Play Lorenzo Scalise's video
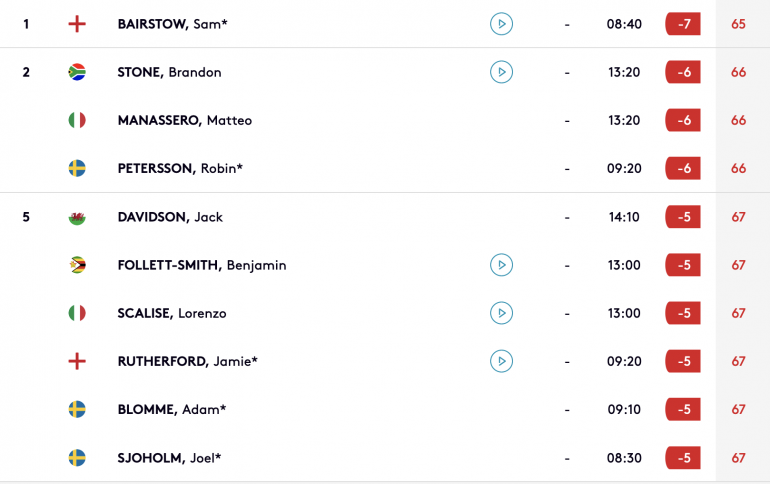The width and height of the screenshot is (770, 484). tap(501, 313)
